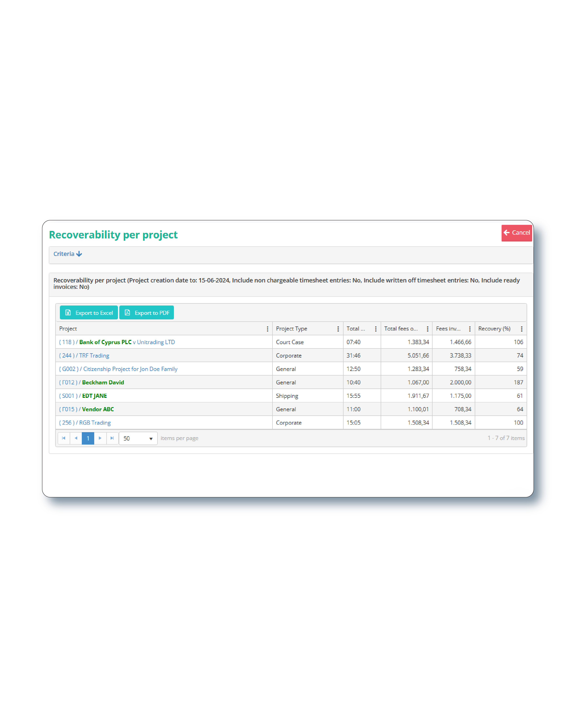The image size is (576, 728).
Task: Click total time 31:46 cell
Action: click(362, 356)
